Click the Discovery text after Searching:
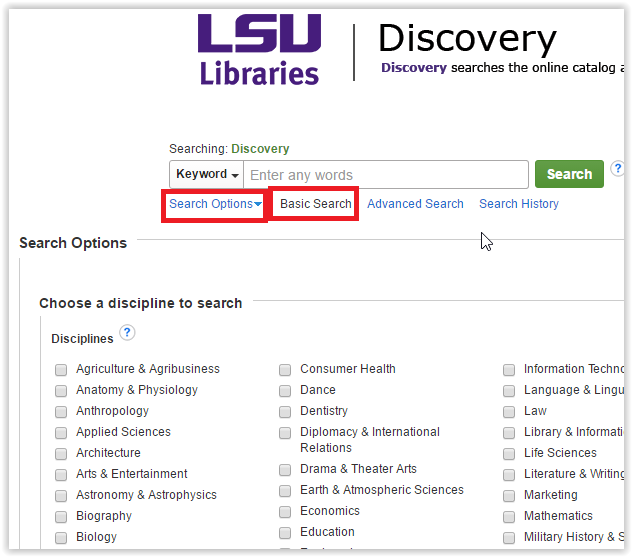This screenshot has height=557, width=632. click(x=260, y=149)
